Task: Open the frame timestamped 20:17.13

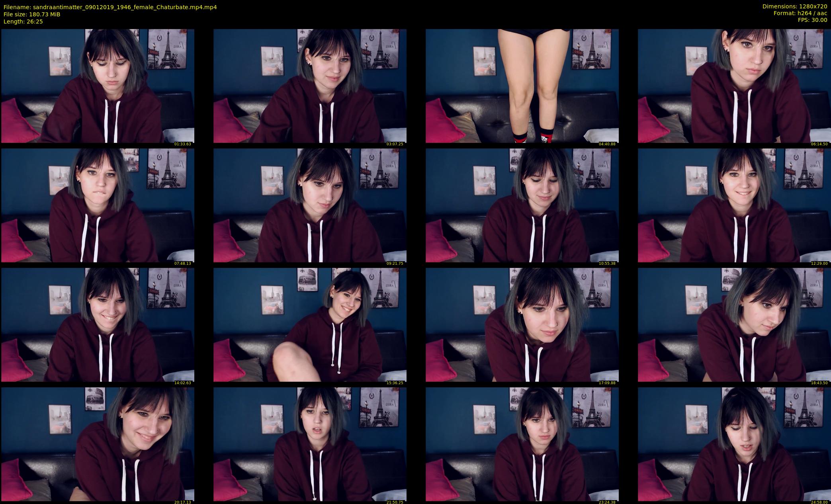Action: point(98,444)
